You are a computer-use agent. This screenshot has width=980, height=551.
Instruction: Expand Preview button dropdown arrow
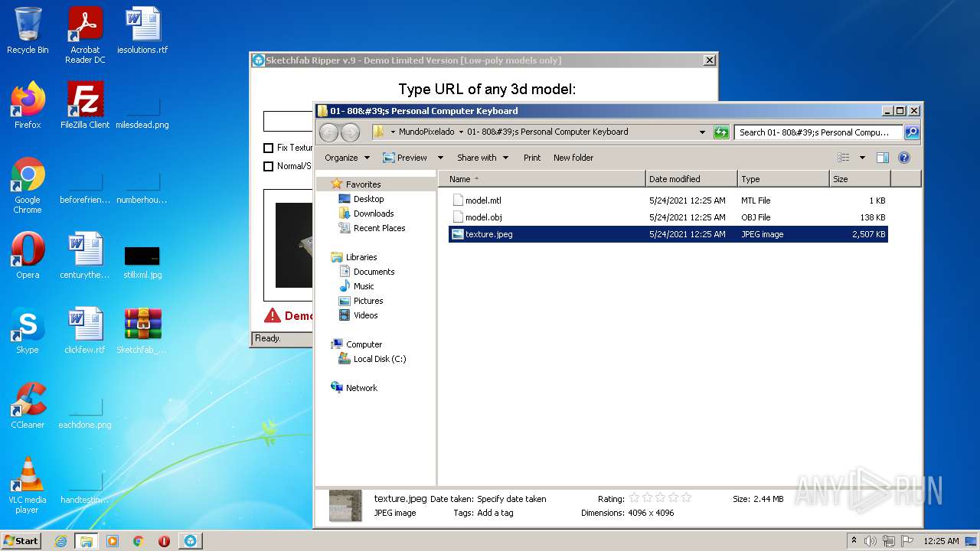[440, 158]
